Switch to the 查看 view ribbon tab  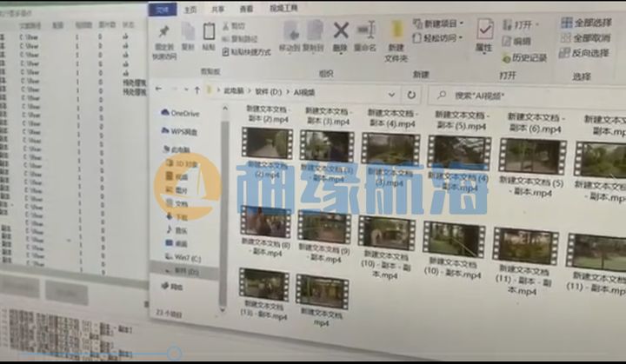click(246, 9)
